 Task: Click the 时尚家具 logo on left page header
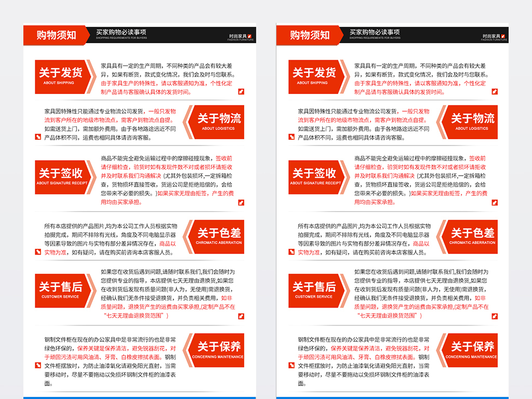coord(241,37)
